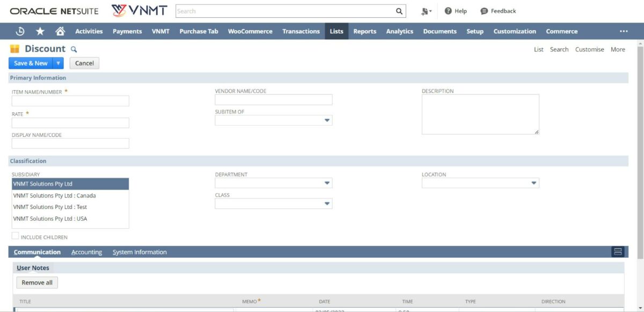The height and width of the screenshot is (312, 644).
Task: Open the VNMT navigation menu
Action: [160, 31]
